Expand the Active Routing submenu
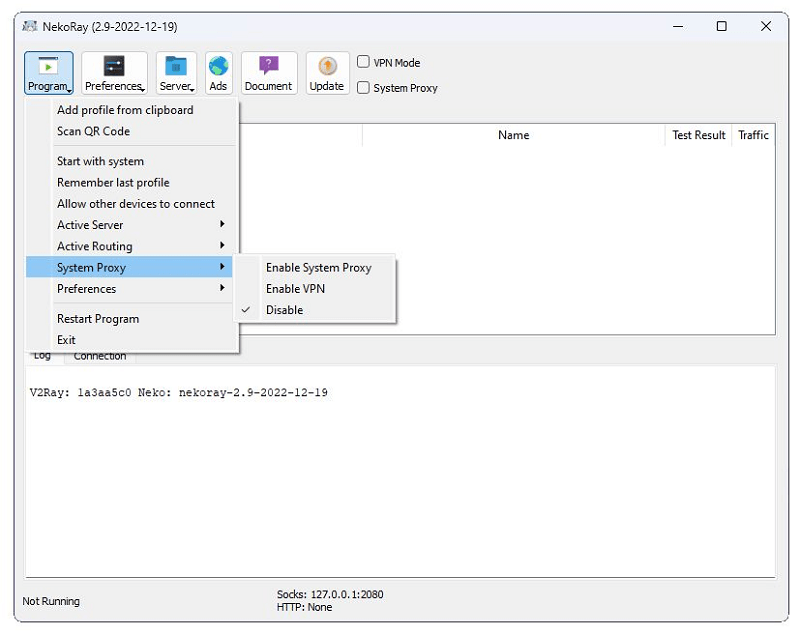The height and width of the screenshot is (634, 800). point(94,245)
